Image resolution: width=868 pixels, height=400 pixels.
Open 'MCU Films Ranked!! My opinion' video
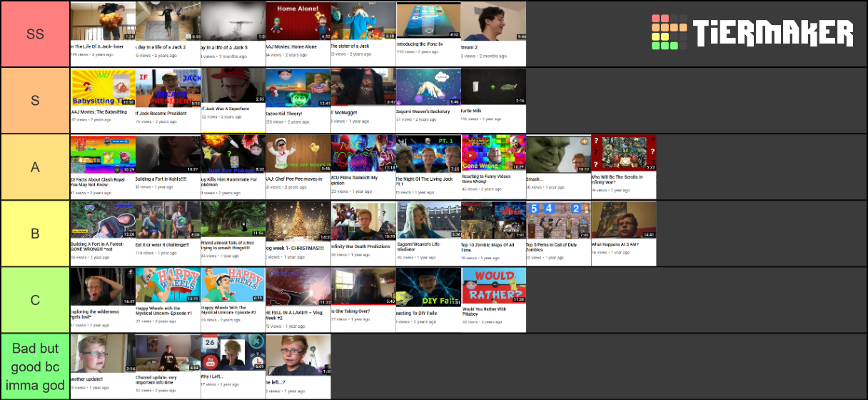[363, 166]
